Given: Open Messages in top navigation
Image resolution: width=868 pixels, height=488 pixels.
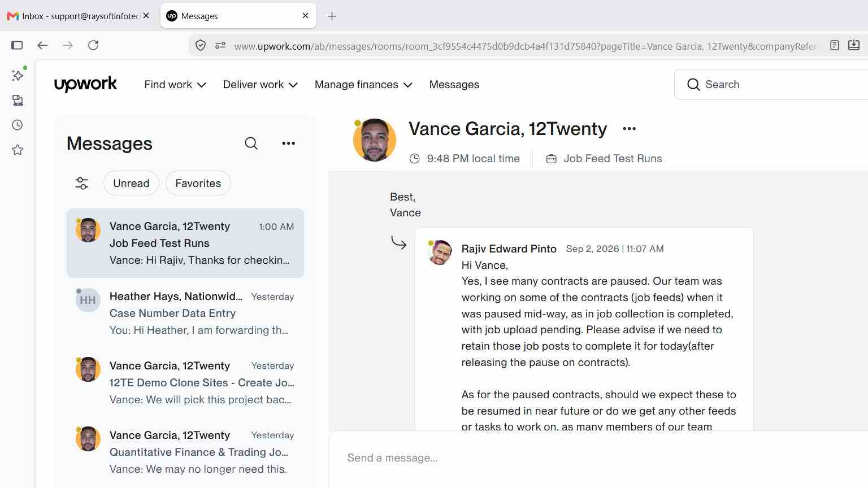Looking at the screenshot, I should click(454, 85).
